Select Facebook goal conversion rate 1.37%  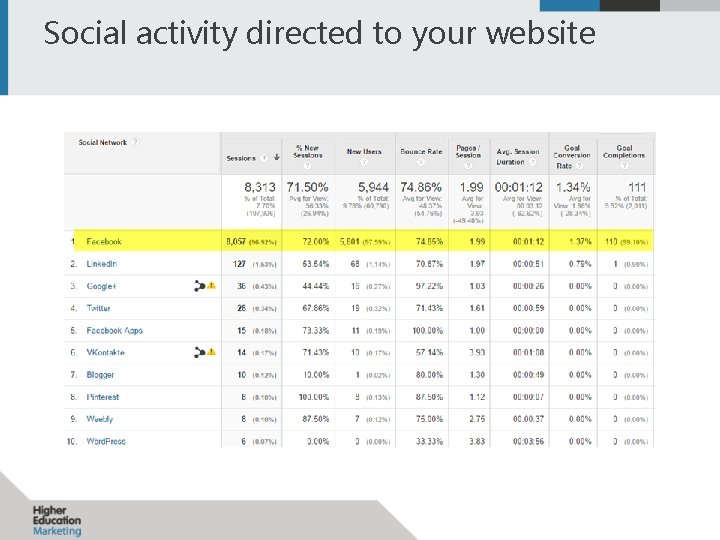tap(580, 242)
